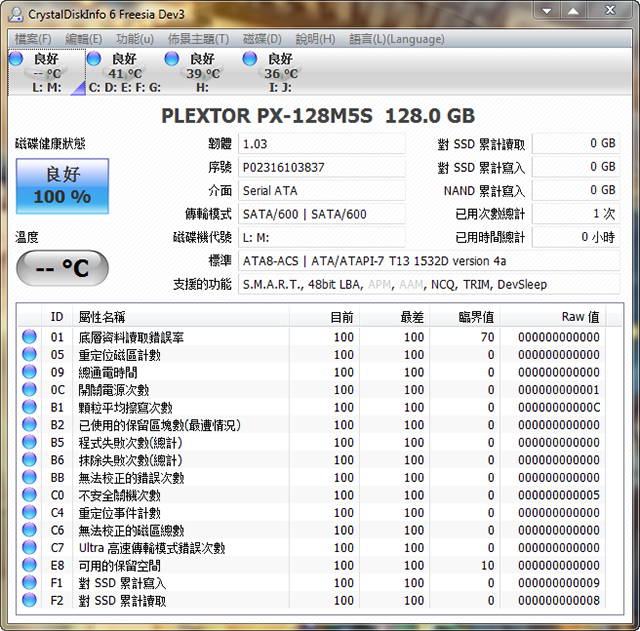Click the 已用次數總計 value 1 次
640x631 pixels.
(576, 214)
